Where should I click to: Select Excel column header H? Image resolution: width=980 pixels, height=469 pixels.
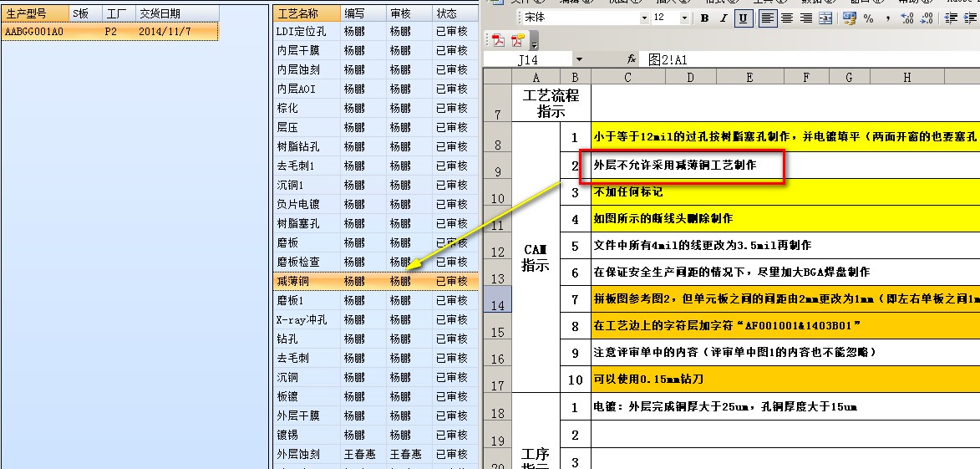tap(906, 77)
